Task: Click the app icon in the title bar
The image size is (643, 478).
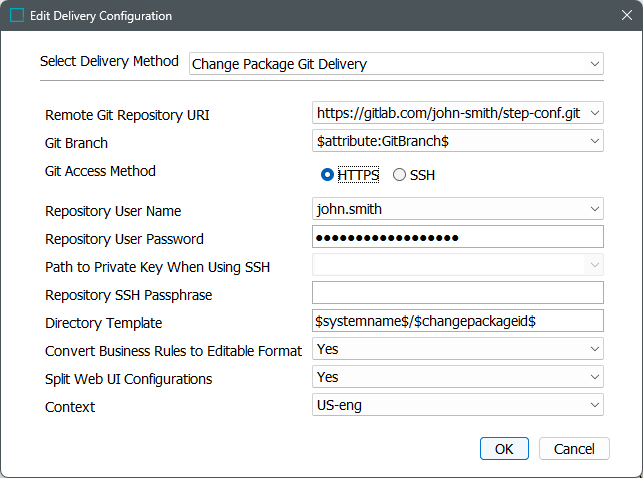Action: pyautogui.click(x=17, y=16)
